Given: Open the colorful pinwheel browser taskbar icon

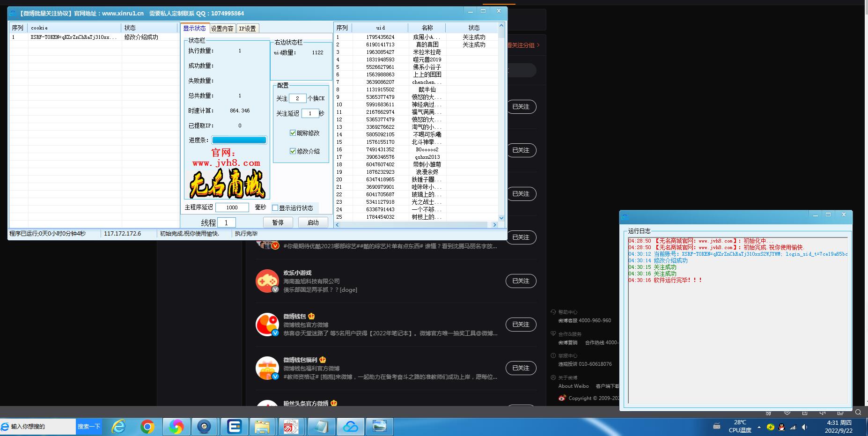Looking at the screenshot, I should (176, 427).
